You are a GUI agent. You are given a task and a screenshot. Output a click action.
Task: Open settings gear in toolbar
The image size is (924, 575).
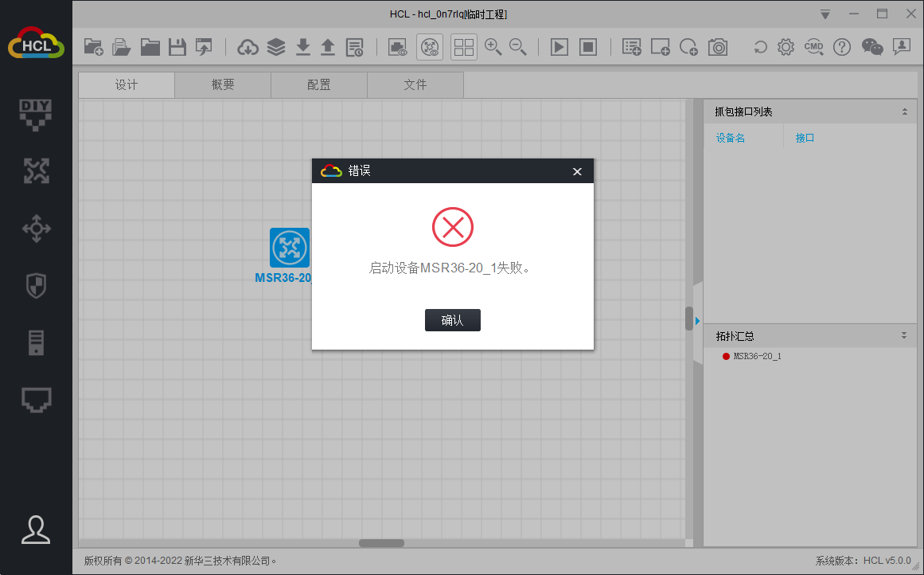tap(786, 47)
